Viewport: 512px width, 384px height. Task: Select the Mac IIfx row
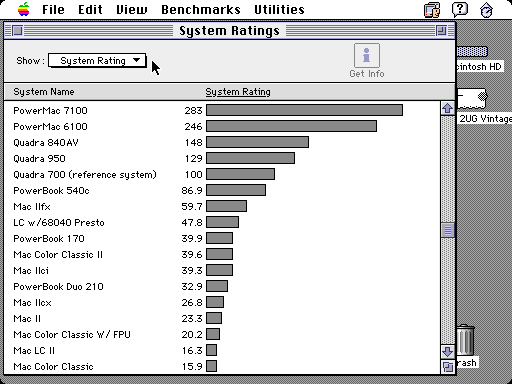tap(222, 206)
